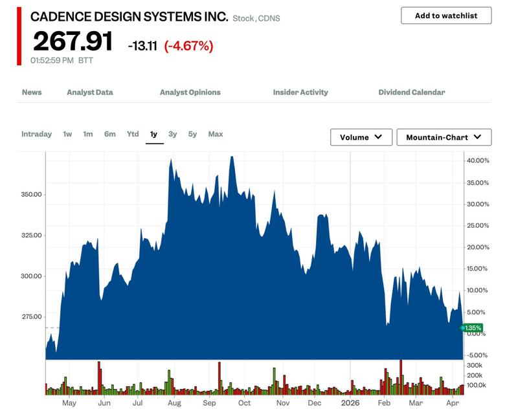Switch to the 5y range
Viewport: 518px width, 420px height.
tap(192, 134)
